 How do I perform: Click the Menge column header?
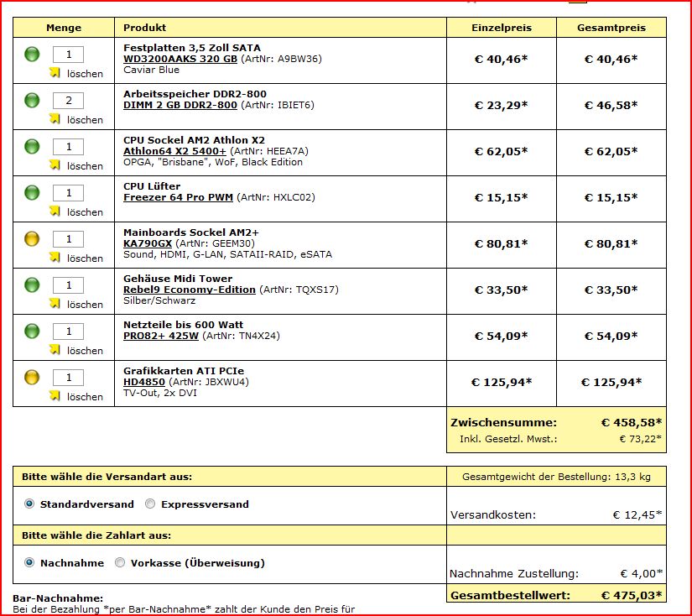pyautogui.click(x=64, y=28)
